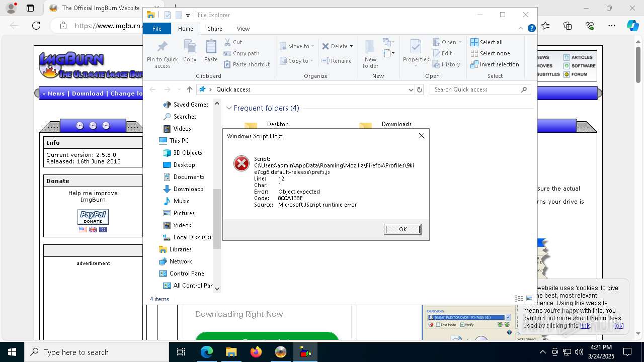
Task: Click the volume icon in system tray
Action: click(x=579, y=352)
